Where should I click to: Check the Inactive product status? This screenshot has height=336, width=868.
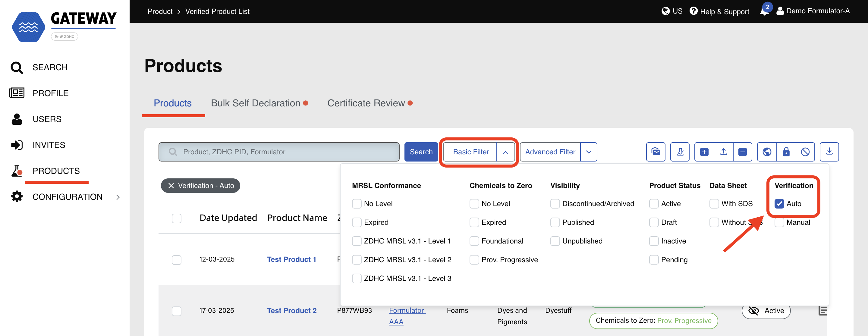point(654,241)
